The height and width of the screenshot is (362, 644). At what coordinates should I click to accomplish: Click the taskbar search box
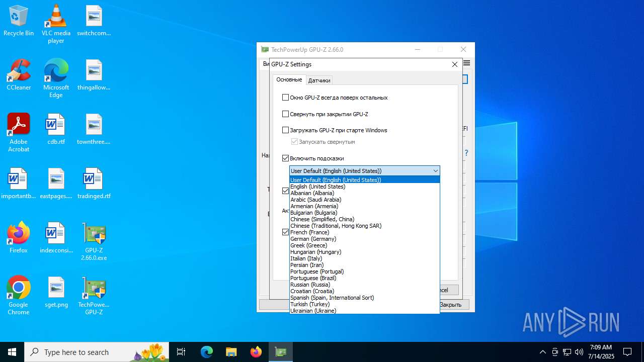97,352
